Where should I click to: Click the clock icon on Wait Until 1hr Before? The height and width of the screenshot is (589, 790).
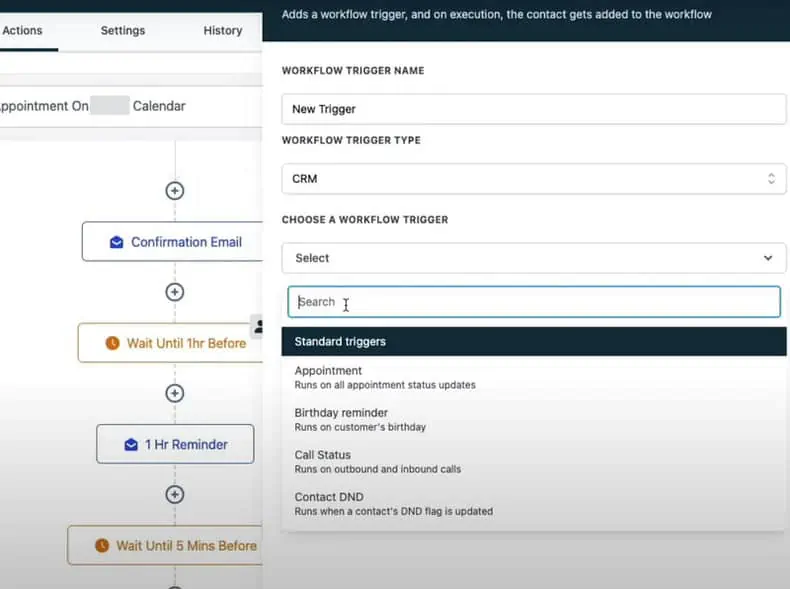pyautogui.click(x=112, y=343)
